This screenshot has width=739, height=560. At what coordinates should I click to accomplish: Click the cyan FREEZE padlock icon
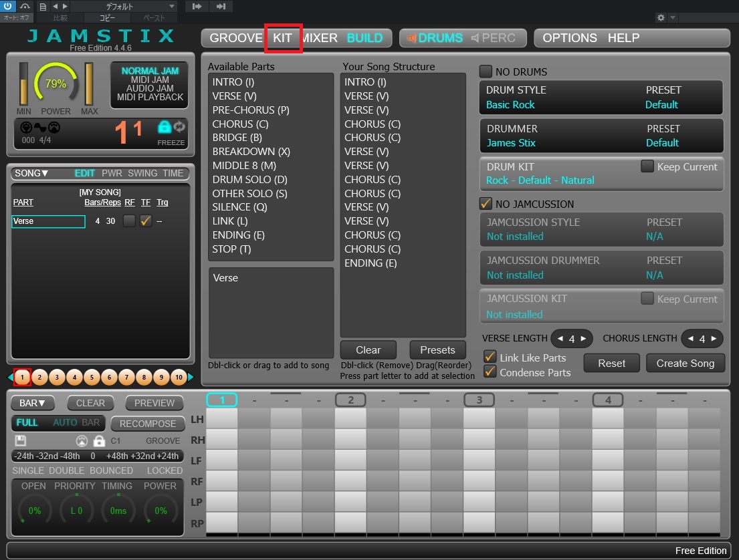[x=164, y=127]
